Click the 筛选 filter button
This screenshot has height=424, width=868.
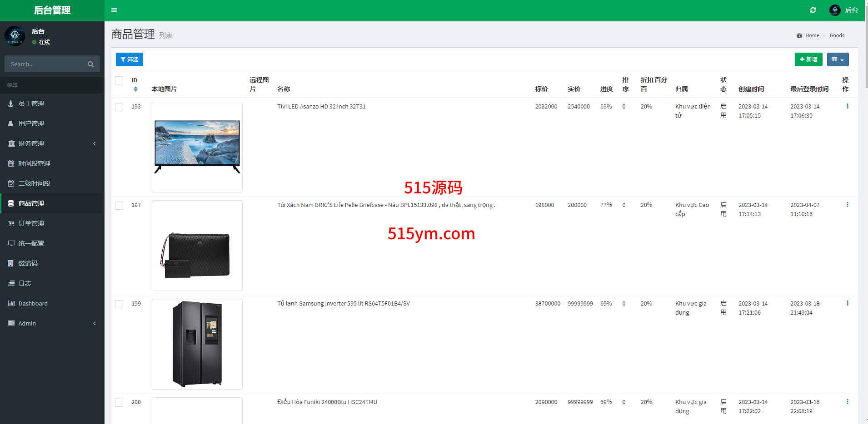pos(130,59)
